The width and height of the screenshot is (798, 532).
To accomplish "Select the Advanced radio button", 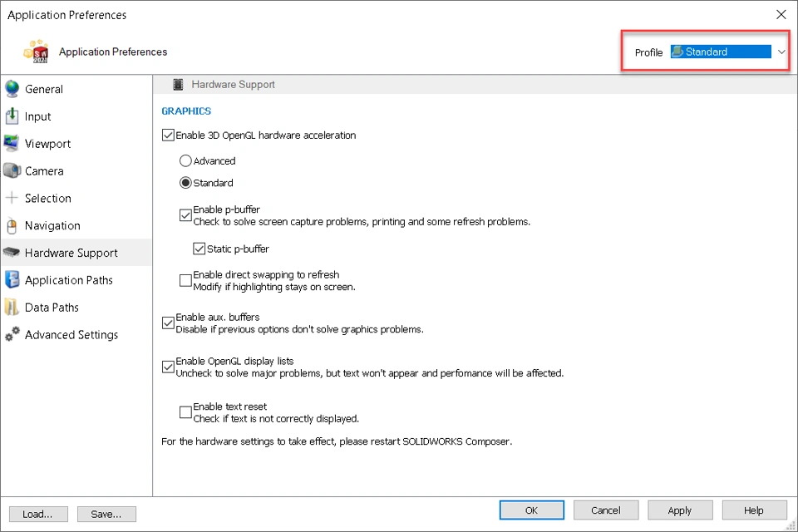I will pyautogui.click(x=185, y=161).
